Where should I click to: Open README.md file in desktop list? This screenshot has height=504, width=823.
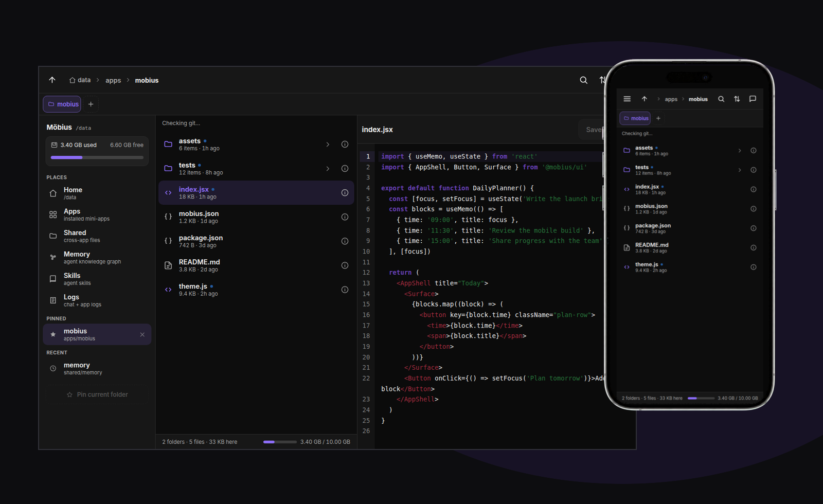256,265
